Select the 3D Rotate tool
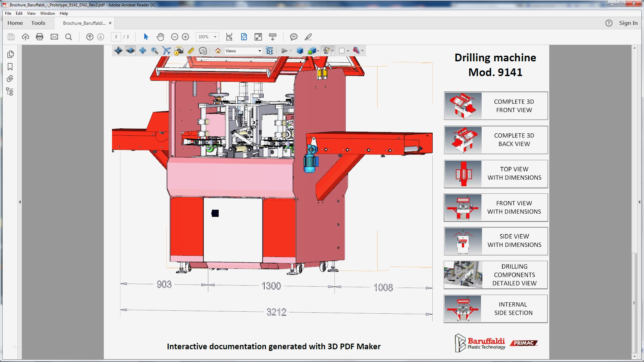The width and height of the screenshot is (644, 362). pyautogui.click(x=118, y=51)
